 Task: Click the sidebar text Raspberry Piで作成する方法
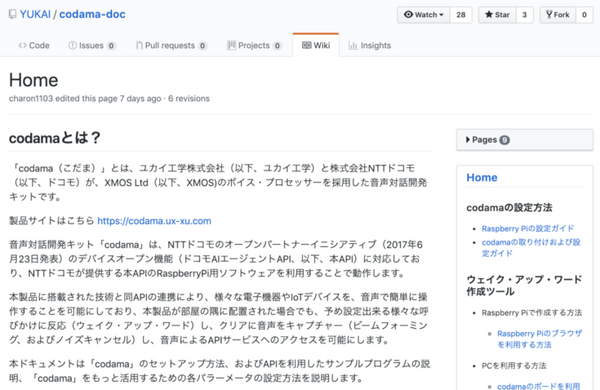(x=532, y=313)
